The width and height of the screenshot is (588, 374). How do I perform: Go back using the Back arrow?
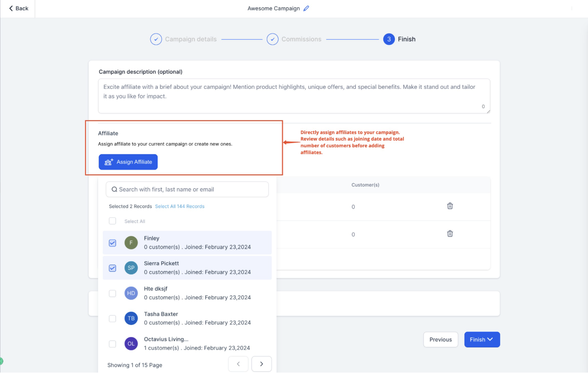pos(19,8)
